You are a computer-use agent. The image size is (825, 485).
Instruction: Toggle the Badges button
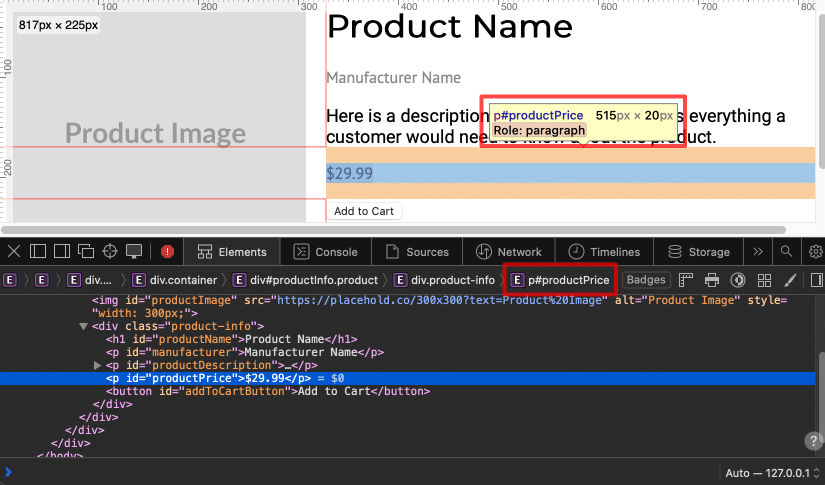tap(646, 280)
